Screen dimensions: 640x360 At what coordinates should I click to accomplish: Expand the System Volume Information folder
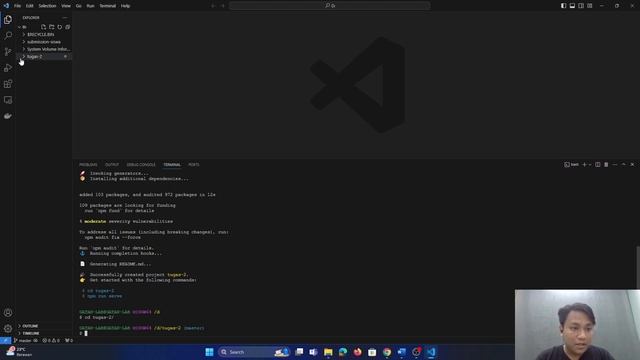(x=49, y=49)
